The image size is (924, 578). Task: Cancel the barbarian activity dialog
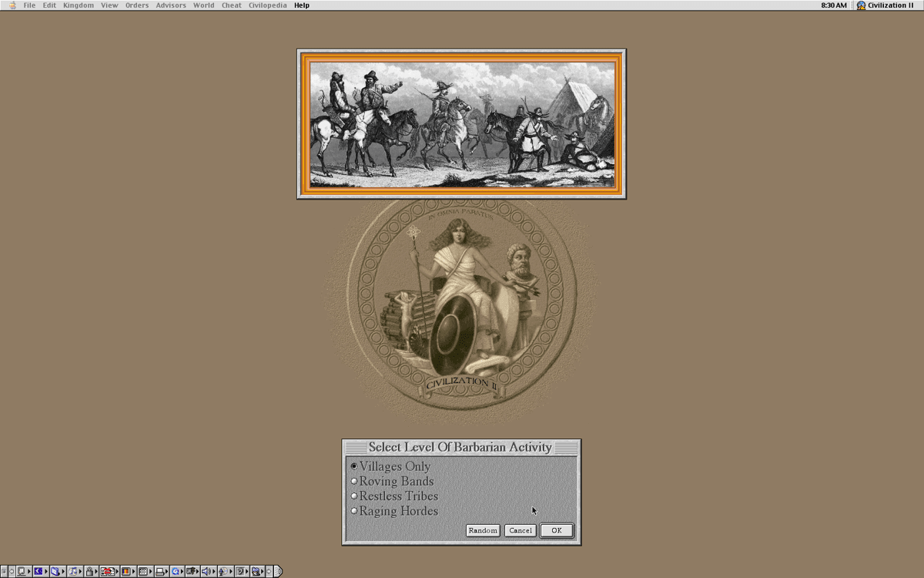(x=521, y=530)
